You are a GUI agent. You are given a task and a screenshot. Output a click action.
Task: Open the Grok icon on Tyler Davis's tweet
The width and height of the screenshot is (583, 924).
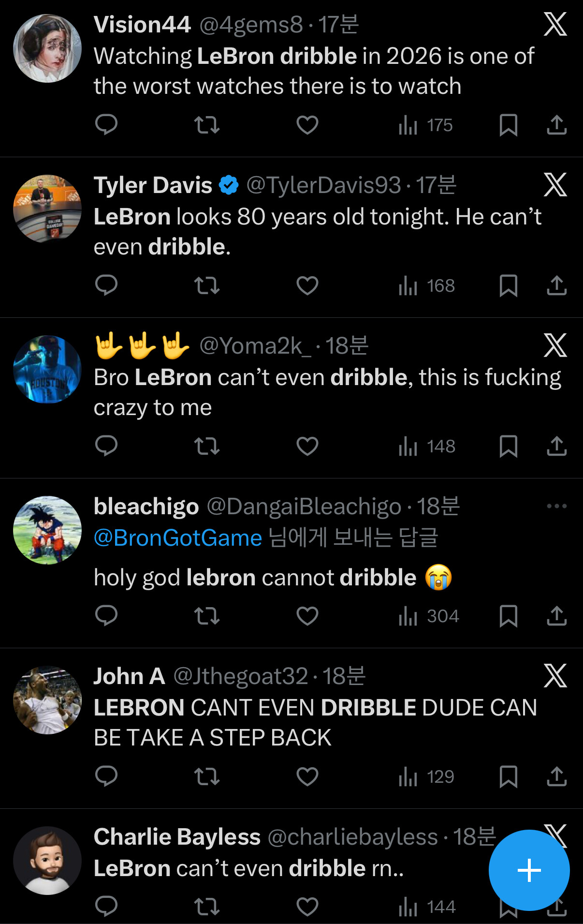(x=555, y=185)
